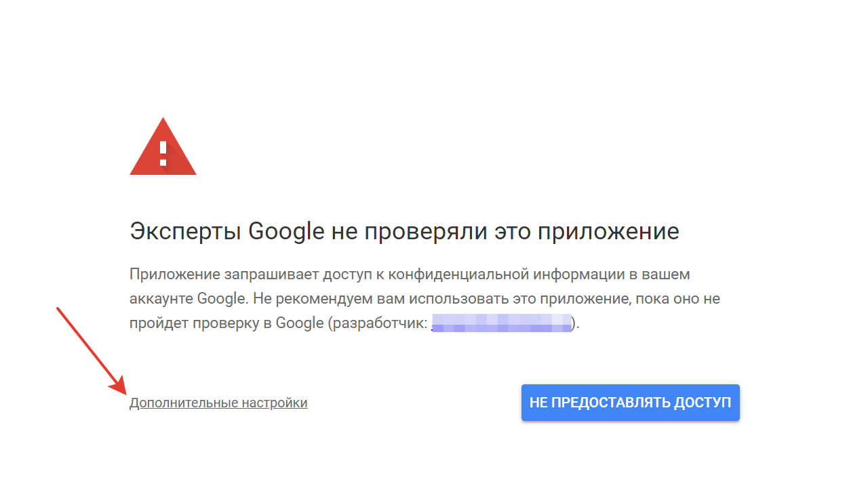Select the blurred developer email address
Screen dimensions: 868x488
click(x=502, y=323)
